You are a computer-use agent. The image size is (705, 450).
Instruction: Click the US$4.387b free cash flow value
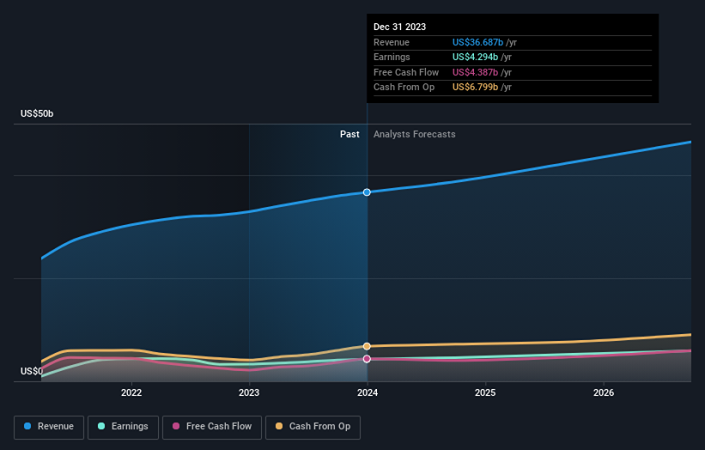(475, 72)
